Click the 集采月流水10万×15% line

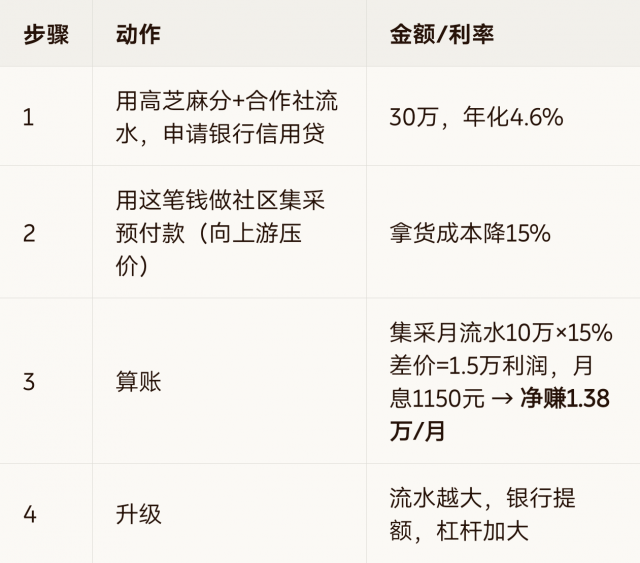[501, 332]
